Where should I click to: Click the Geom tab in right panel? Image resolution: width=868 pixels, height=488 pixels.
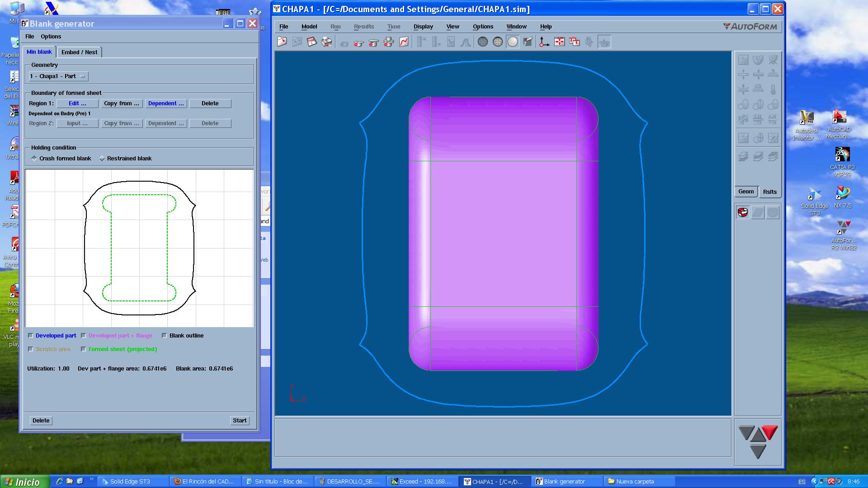coord(746,191)
